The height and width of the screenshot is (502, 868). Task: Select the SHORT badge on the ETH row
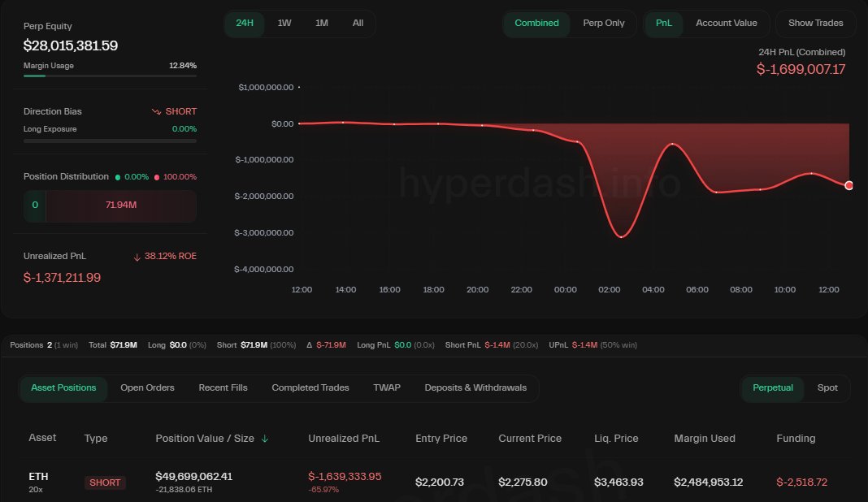(x=105, y=482)
